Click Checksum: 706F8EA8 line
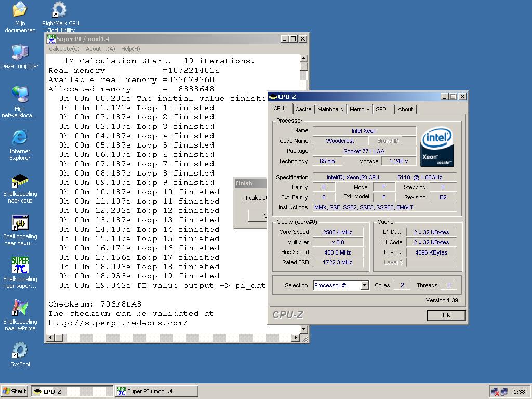Image resolution: width=532 pixels, height=399 pixels. [95, 304]
